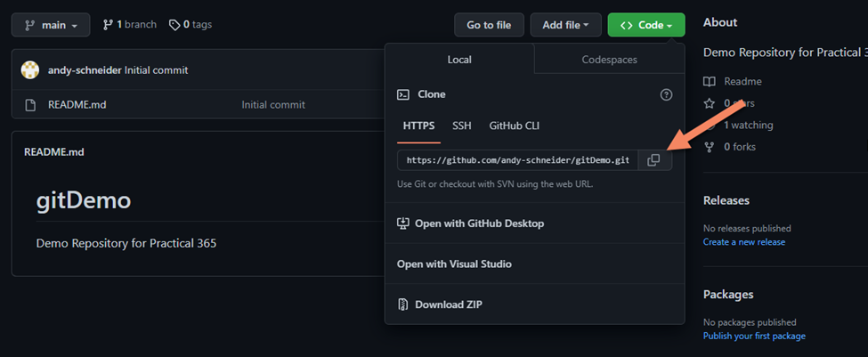Open the 0 tags link

point(191,25)
